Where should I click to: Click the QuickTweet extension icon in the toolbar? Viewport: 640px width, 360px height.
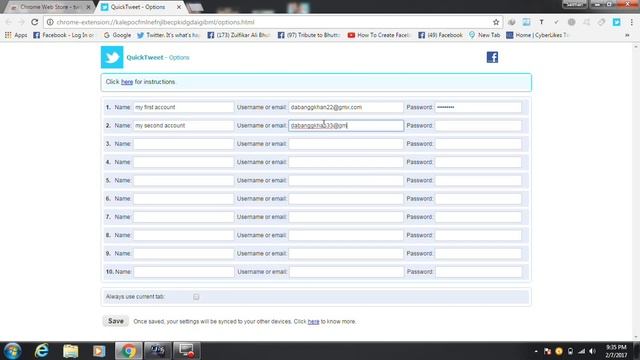(616, 22)
